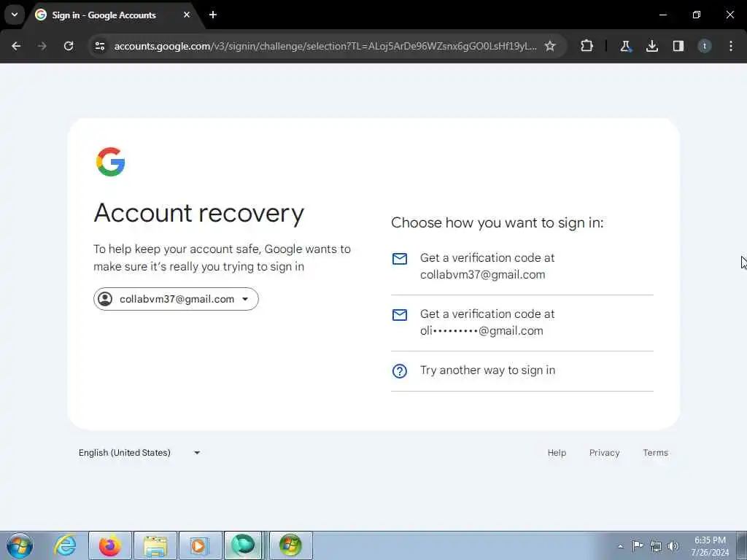
Task: Reload the page with the refresh icon
Action: click(x=69, y=46)
